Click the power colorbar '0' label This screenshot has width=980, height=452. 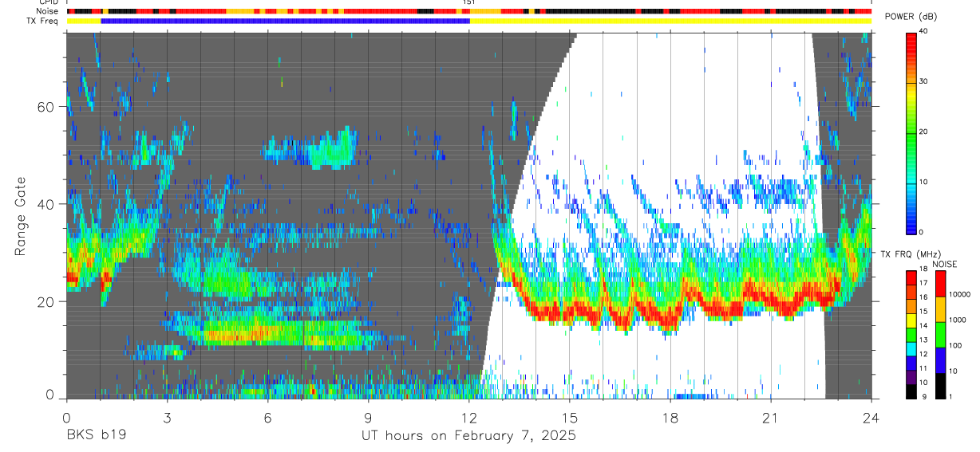922,232
